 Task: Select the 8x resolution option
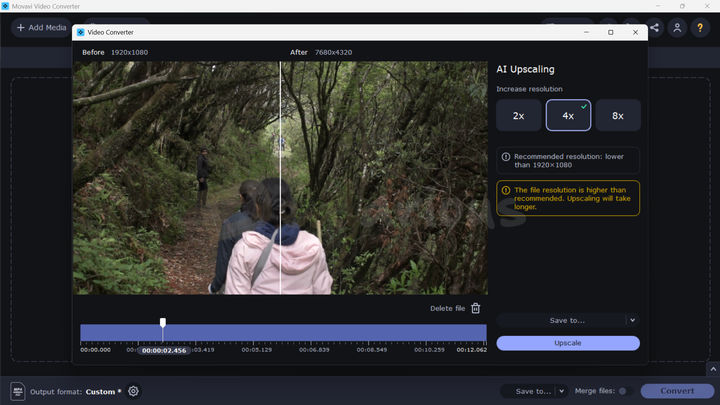(x=618, y=116)
